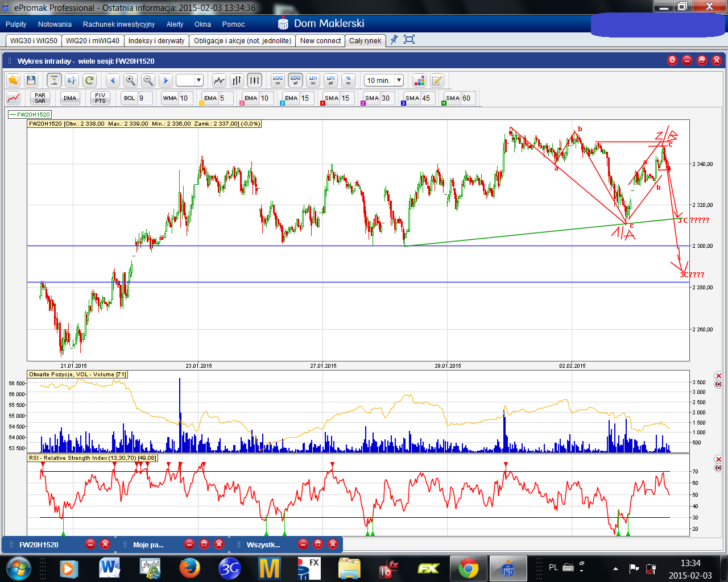Click the DMA indicator button
Image resolution: width=728 pixels, height=582 pixels.
coord(70,98)
